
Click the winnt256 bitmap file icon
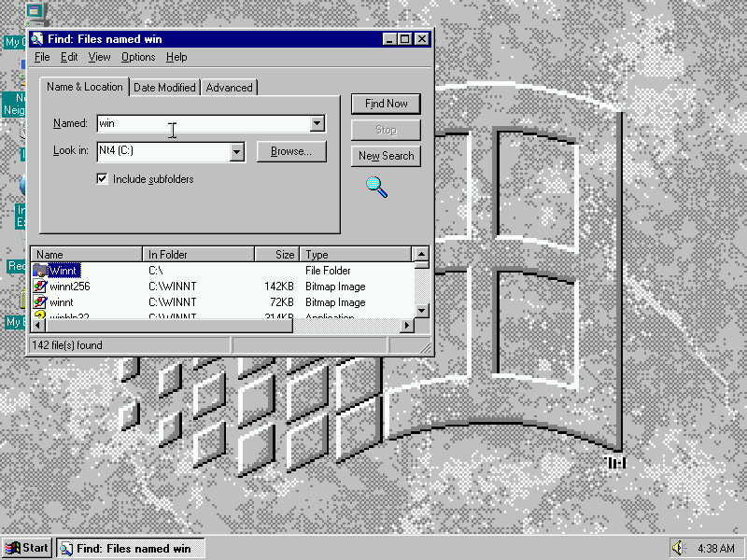[39, 287]
